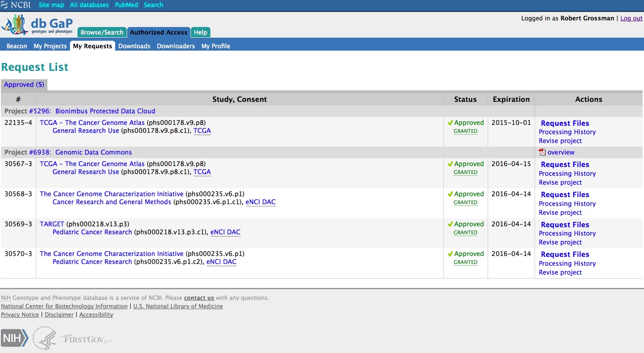Click the NIH logo in footer
Viewport: 644px width, 353px height.
pyautogui.click(x=15, y=339)
